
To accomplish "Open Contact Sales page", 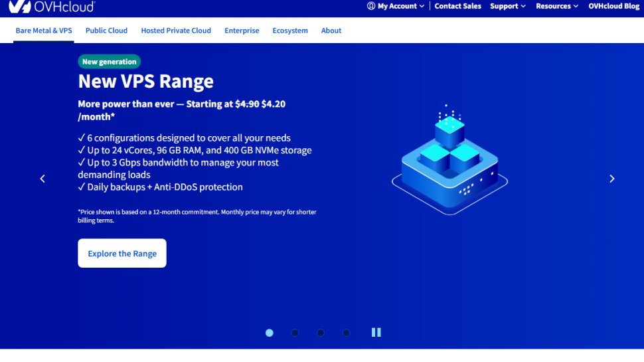I will [457, 6].
